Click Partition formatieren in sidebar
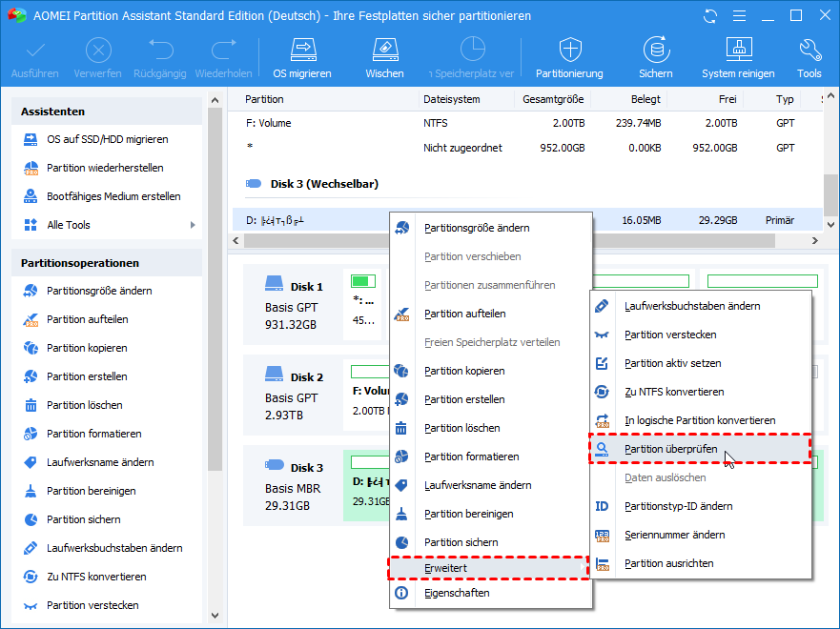Viewport: 840px width, 629px height. pyautogui.click(x=93, y=435)
